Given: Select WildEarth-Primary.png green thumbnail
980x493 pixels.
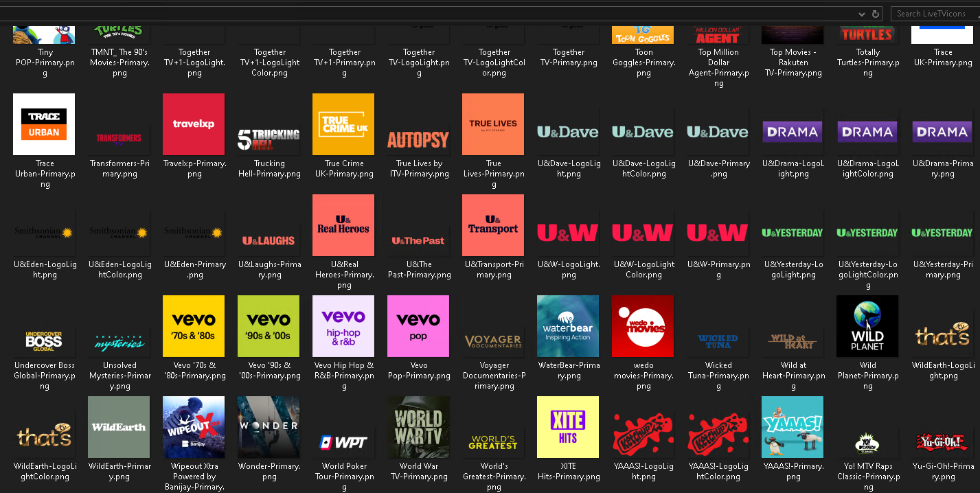Looking at the screenshot, I should (x=119, y=427).
